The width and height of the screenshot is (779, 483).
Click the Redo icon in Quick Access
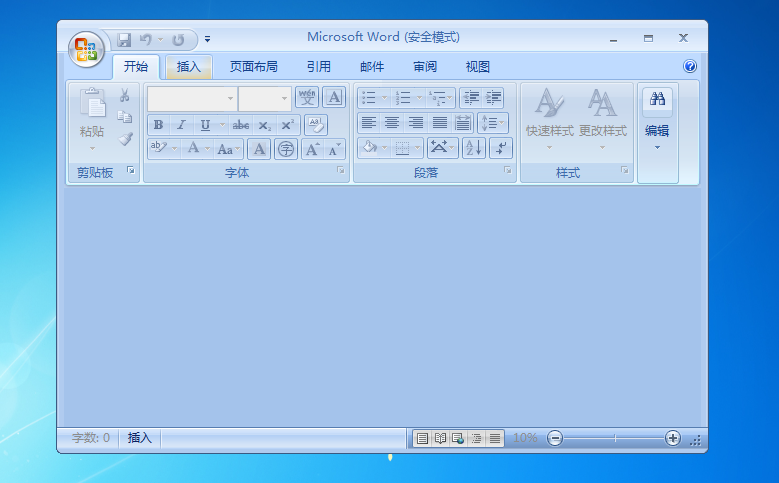(x=178, y=39)
